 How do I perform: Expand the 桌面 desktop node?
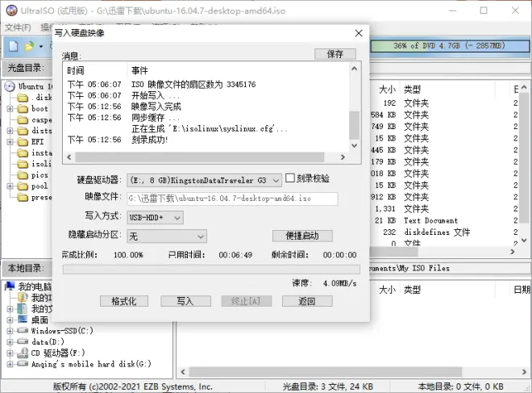point(10,320)
